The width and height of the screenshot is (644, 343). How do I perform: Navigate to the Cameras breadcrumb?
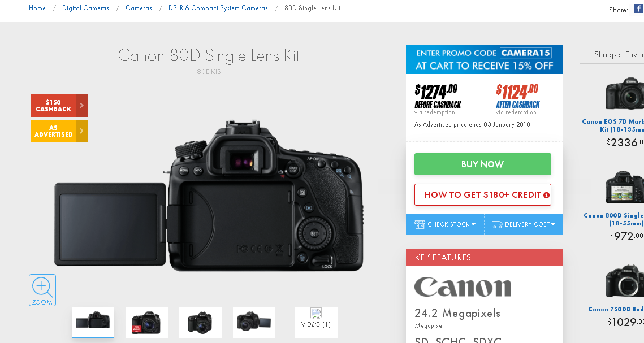click(x=139, y=8)
